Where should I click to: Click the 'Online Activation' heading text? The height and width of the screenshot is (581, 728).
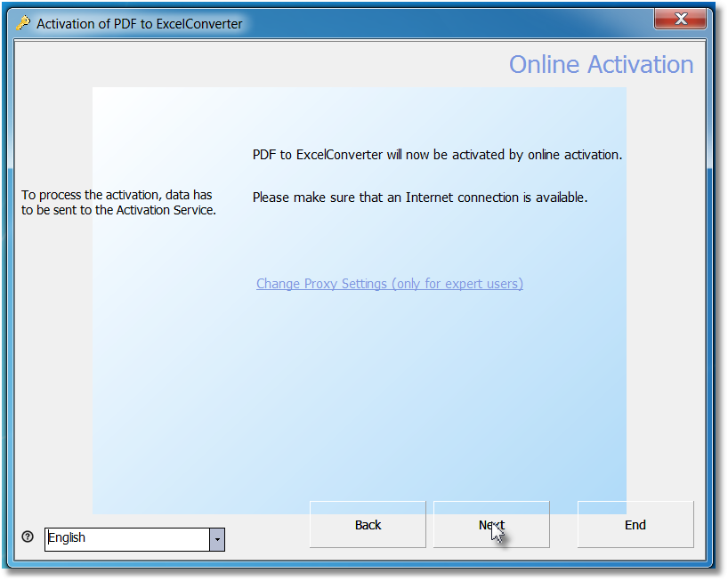pos(602,64)
